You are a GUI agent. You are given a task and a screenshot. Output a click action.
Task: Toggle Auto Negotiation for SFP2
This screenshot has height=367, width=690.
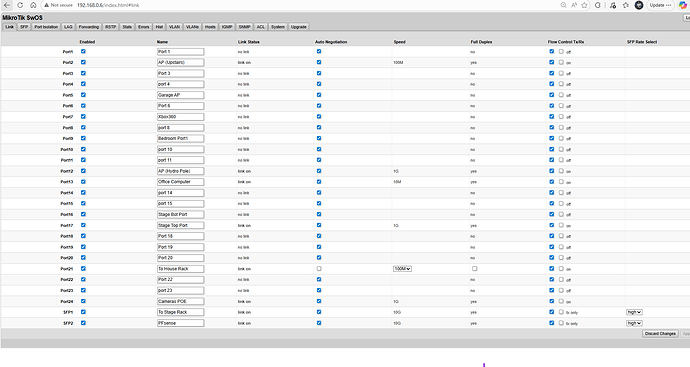tap(319, 323)
